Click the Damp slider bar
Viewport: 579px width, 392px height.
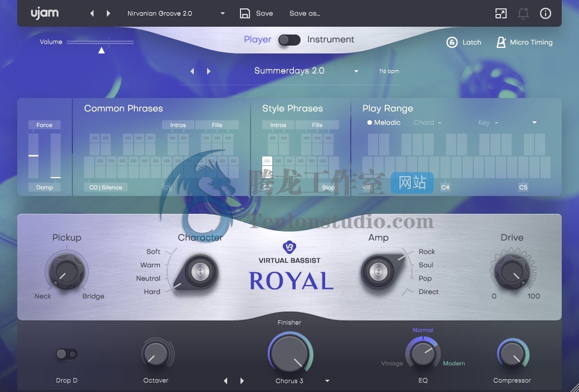(56, 156)
